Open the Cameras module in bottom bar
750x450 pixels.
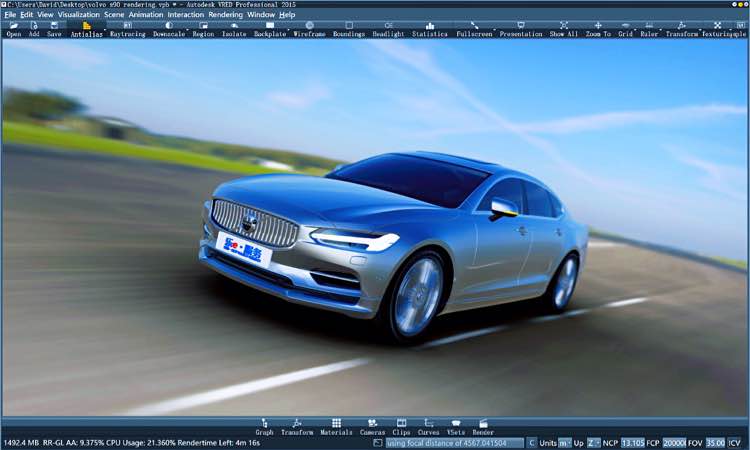coord(372,427)
